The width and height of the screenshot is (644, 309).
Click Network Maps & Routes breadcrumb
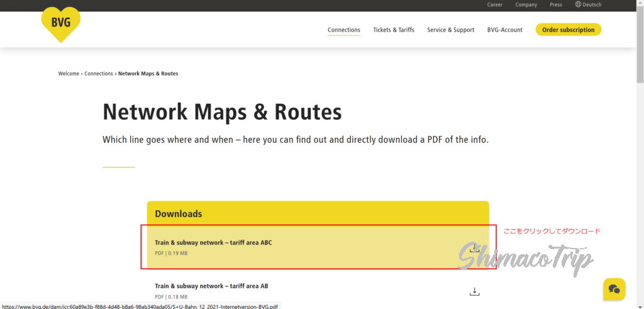[x=148, y=74]
